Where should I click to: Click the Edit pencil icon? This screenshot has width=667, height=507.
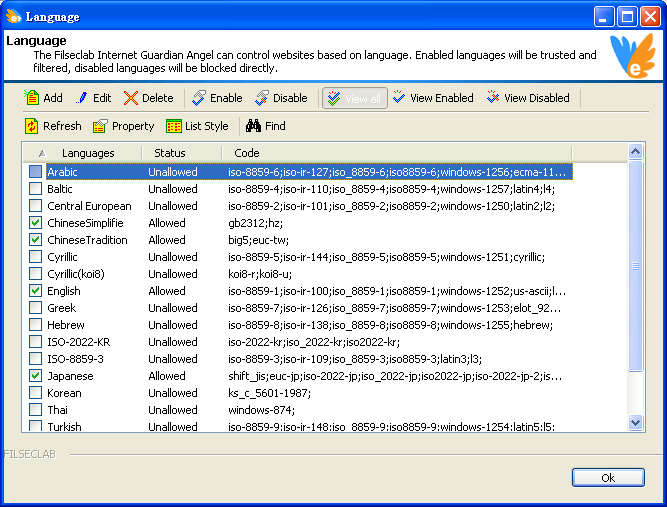(x=82, y=98)
